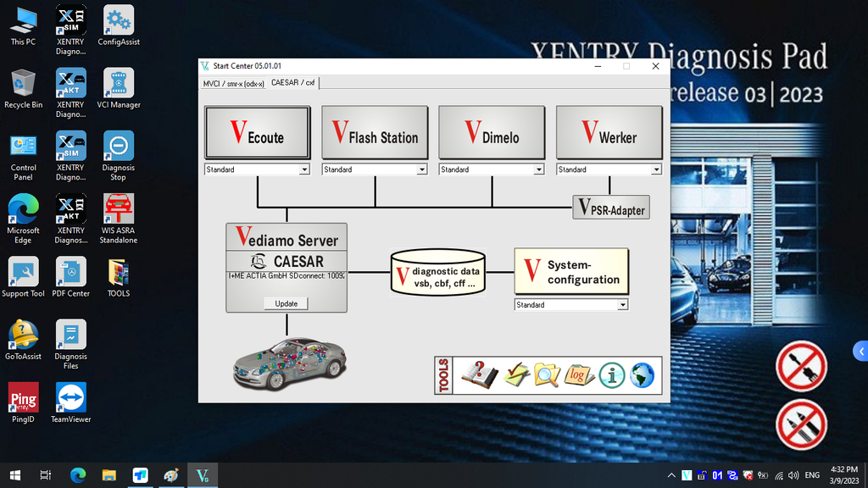The width and height of the screenshot is (868, 488).
Task: Click the diagnostic data cylinder
Action: (437, 273)
